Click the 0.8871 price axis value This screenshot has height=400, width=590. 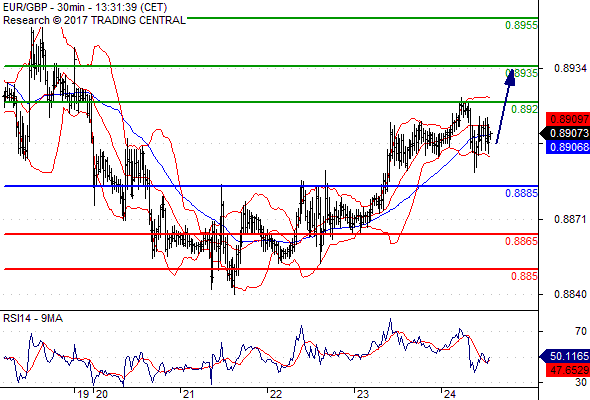click(570, 219)
